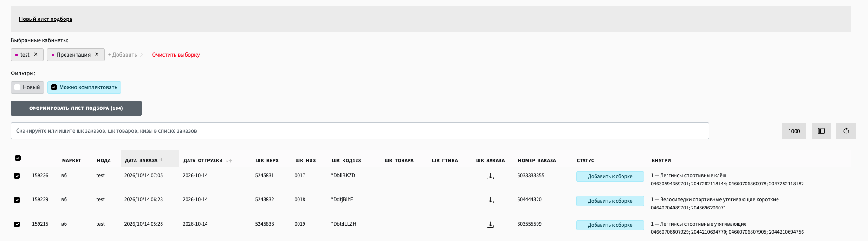Click ШК ВЕРХ column header

click(267, 161)
